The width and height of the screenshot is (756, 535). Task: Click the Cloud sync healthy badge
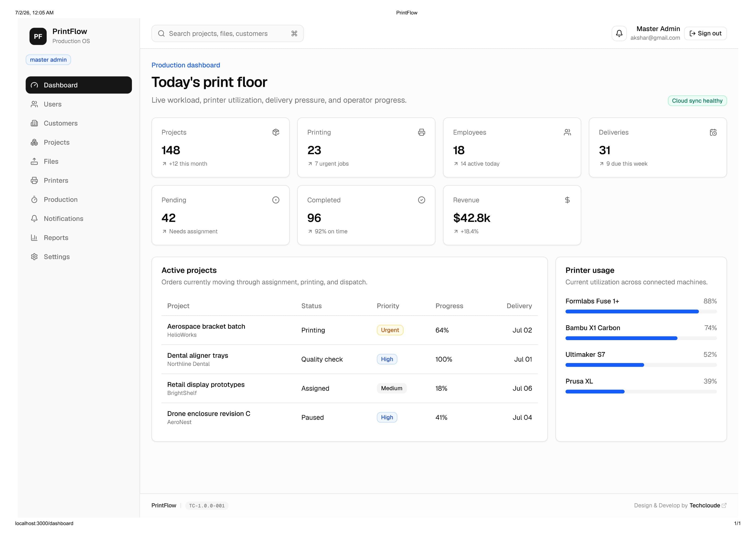click(x=697, y=101)
